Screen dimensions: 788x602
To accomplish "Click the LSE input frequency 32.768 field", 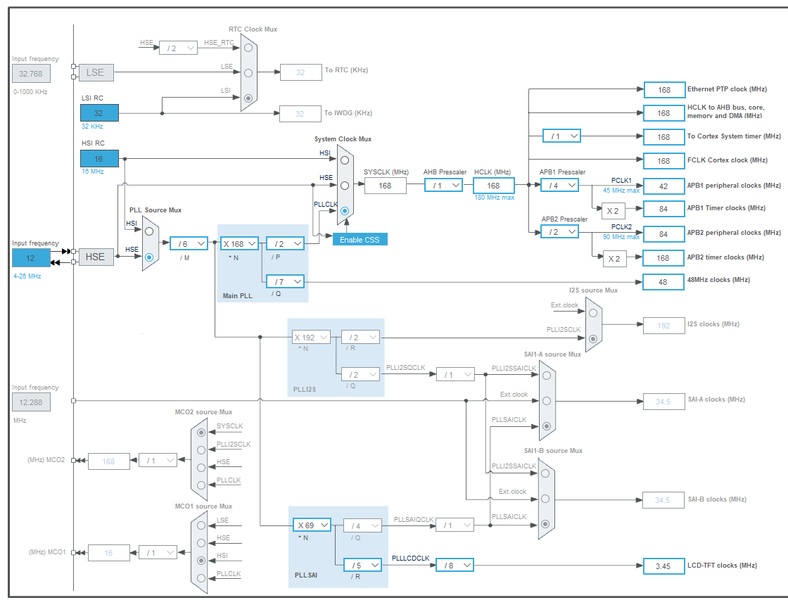I will click(x=31, y=73).
